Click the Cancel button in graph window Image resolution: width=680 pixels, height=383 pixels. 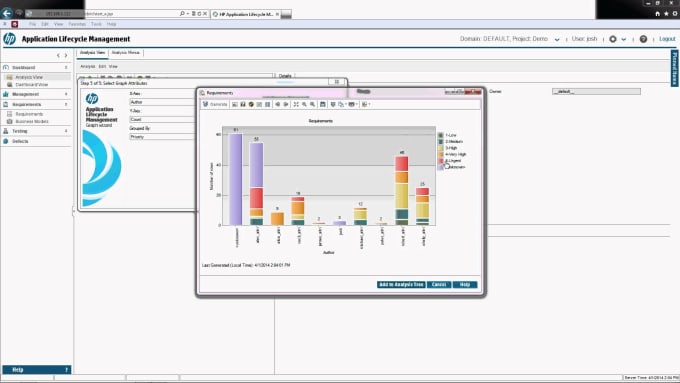pos(439,285)
